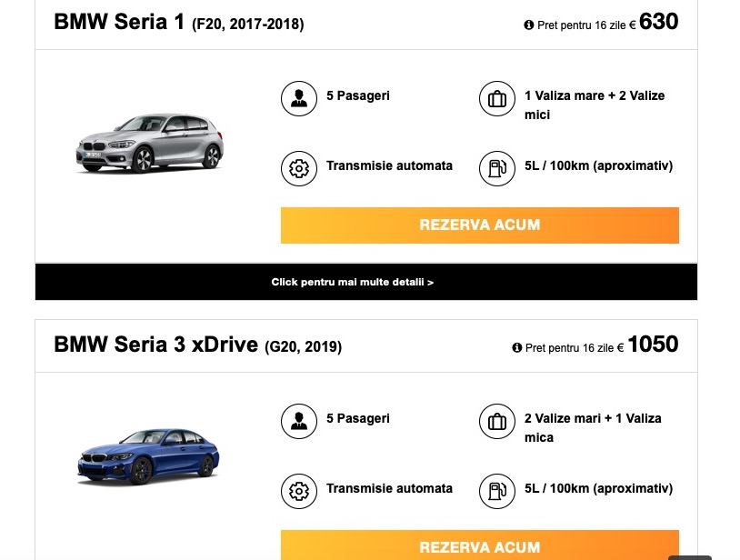Click the 1050 euro price for Seria 3

coord(652,345)
